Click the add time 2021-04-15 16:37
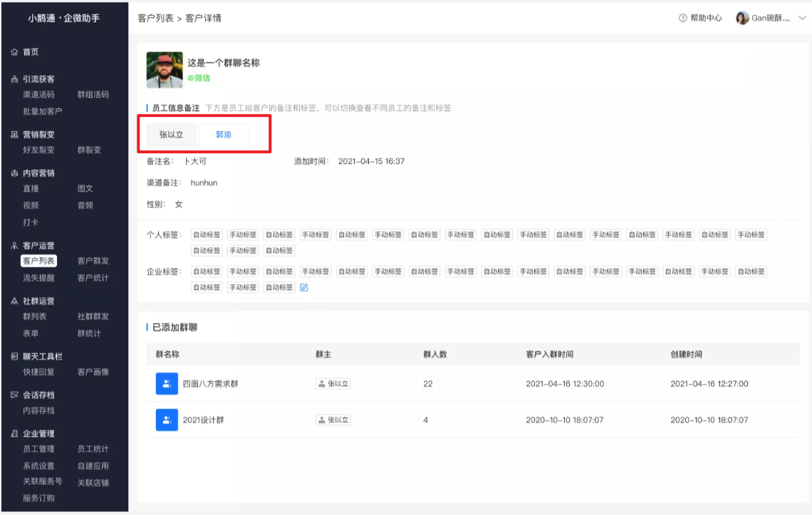Viewport: 812px width, 515px height. click(371, 162)
